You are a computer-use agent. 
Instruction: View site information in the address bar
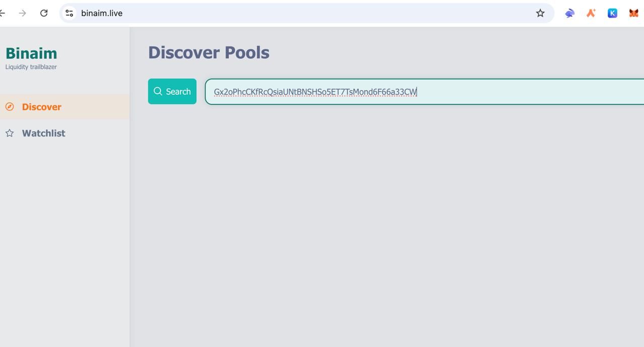coord(69,13)
